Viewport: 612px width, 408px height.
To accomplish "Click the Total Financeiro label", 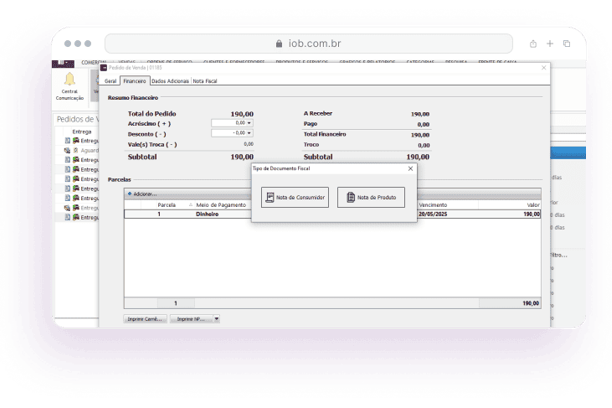I will 325,134.
